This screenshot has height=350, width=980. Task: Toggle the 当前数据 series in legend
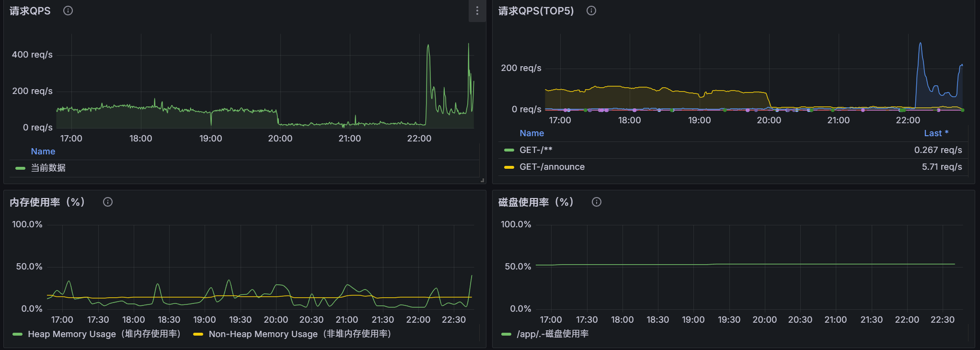point(48,168)
